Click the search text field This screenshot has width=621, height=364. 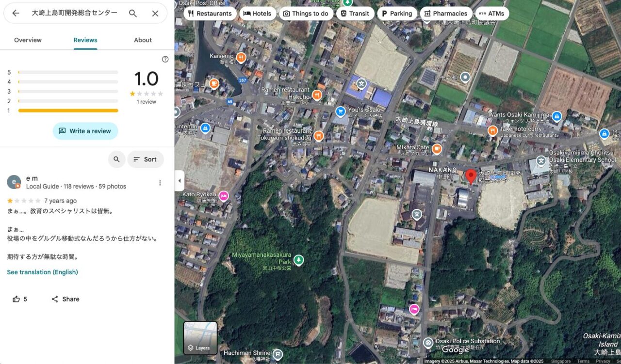[x=74, y=14]
